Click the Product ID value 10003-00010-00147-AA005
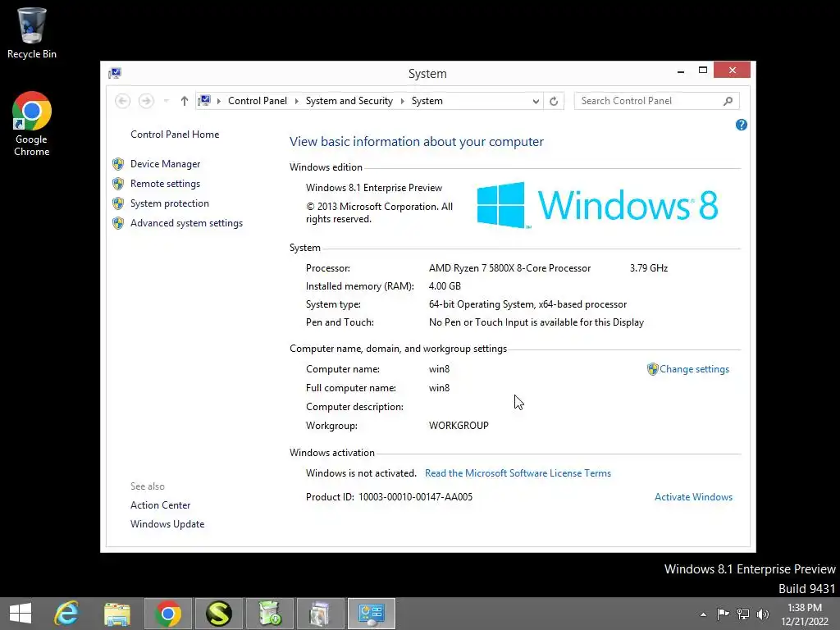Viewport: 840px width, 630px height. (415, 497)
